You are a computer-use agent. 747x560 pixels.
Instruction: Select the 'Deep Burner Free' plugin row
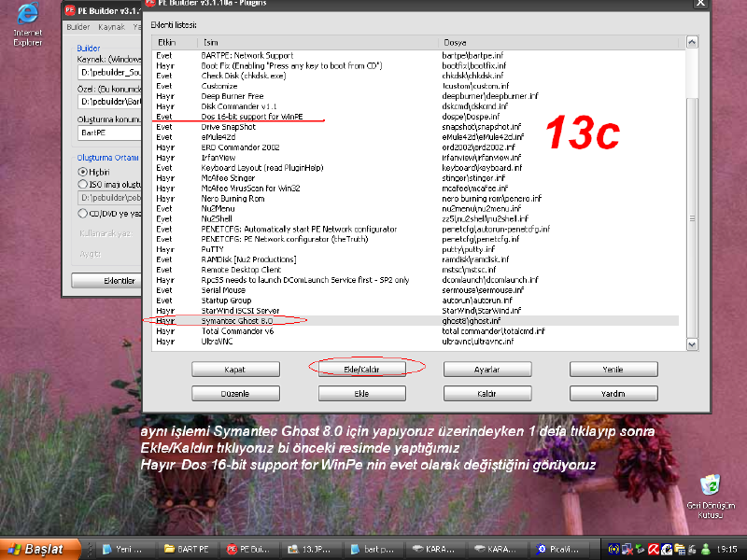tap(416, 96)
